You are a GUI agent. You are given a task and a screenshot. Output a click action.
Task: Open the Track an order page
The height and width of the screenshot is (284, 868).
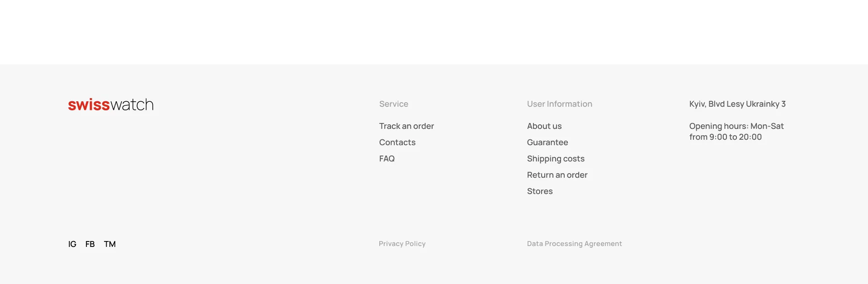(x=406, y=126)
